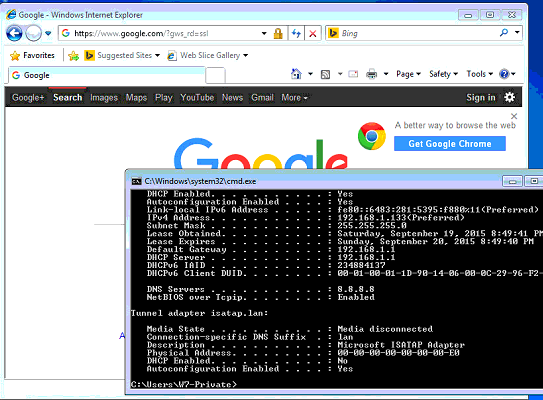The height and width of the screenshot is (400, 543).
Task: Expand the Feeds dropdown arrow
Action: click(340, 74)
